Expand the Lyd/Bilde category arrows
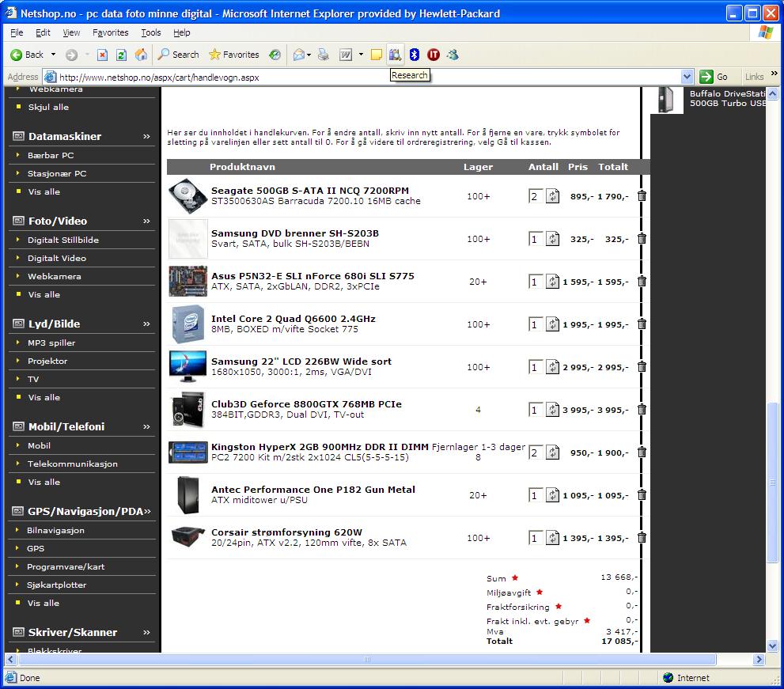Viewport: 784px width, 689px height. point(146,324)
